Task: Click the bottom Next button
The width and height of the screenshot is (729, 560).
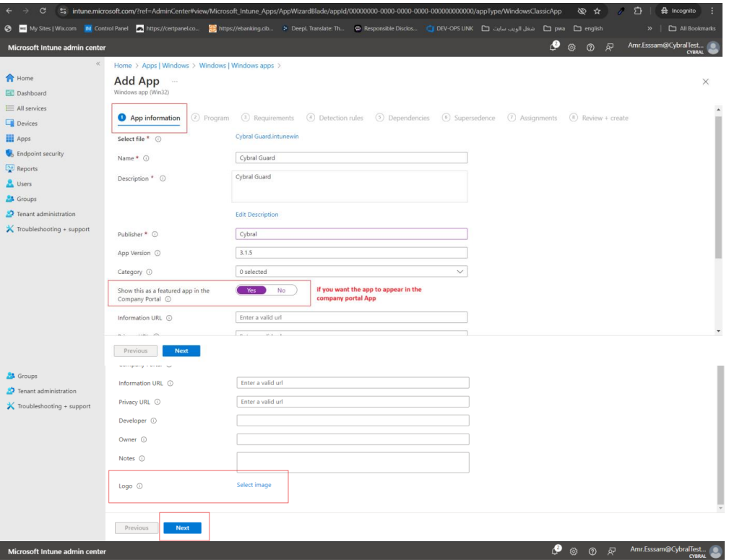Action: tap(182, 528)
